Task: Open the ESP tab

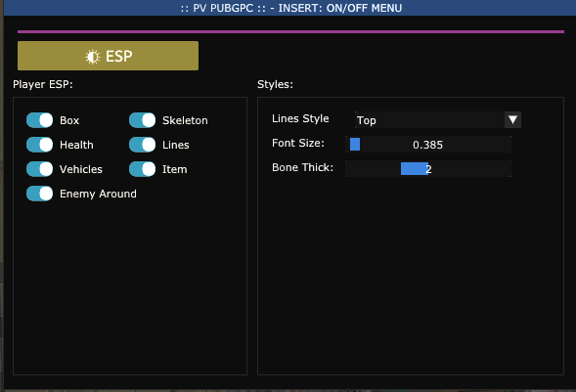Action: point(108,56)
